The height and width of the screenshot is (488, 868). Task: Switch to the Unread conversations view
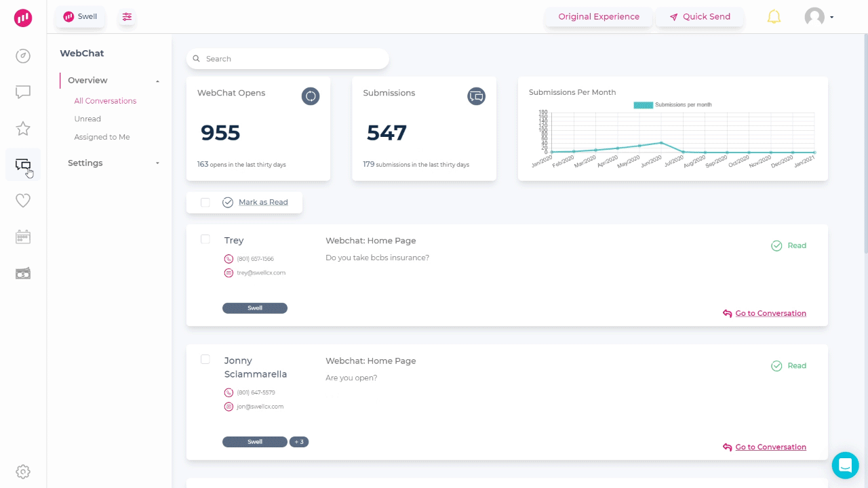point(87,119)
